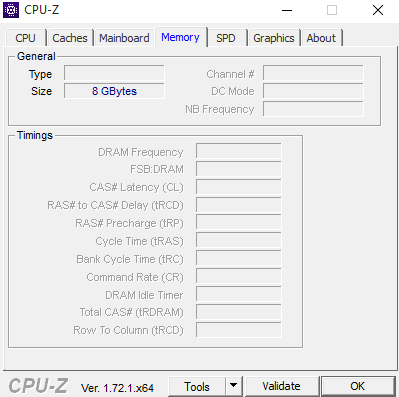Confirm with the OK button

tap(358, 386)
